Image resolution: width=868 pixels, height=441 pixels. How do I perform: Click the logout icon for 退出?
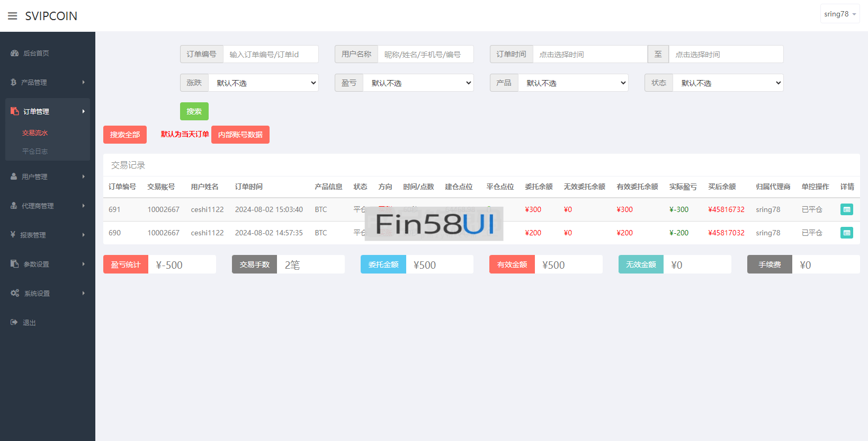pyautogui.click(x=14, y=322)
